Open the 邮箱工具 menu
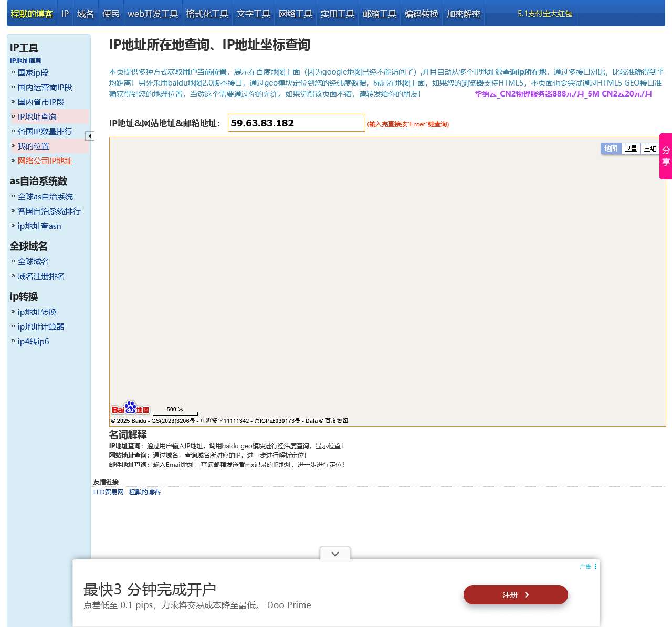The width and height of the screenshot is (672, 627). (379, 14)
